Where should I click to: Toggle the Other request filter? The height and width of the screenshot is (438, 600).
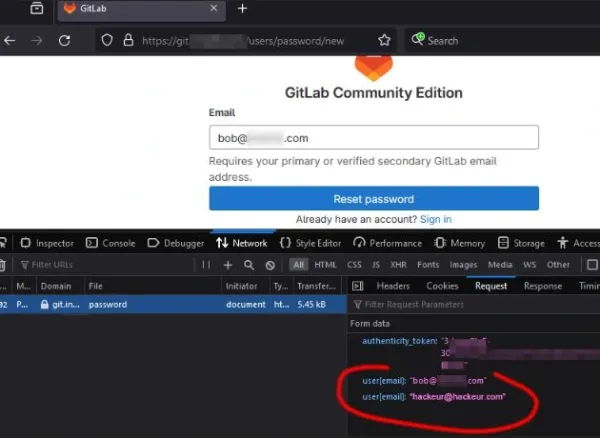558,265
